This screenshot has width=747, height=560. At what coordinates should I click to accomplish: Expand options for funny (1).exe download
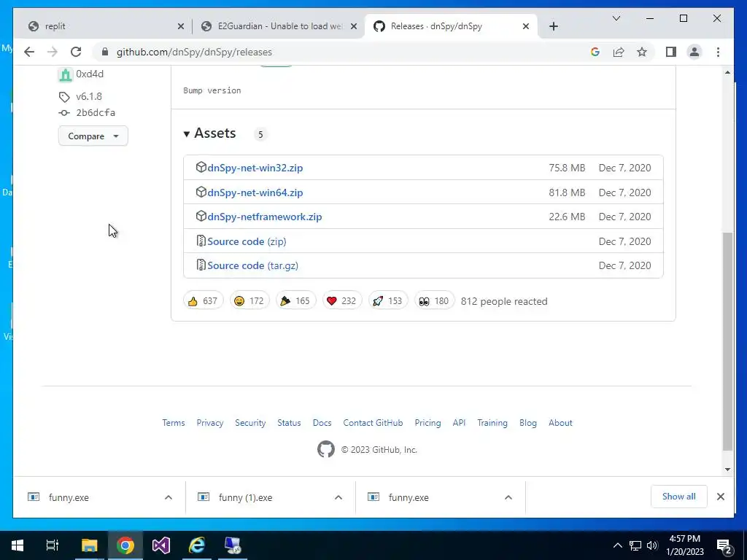[338, 497]
